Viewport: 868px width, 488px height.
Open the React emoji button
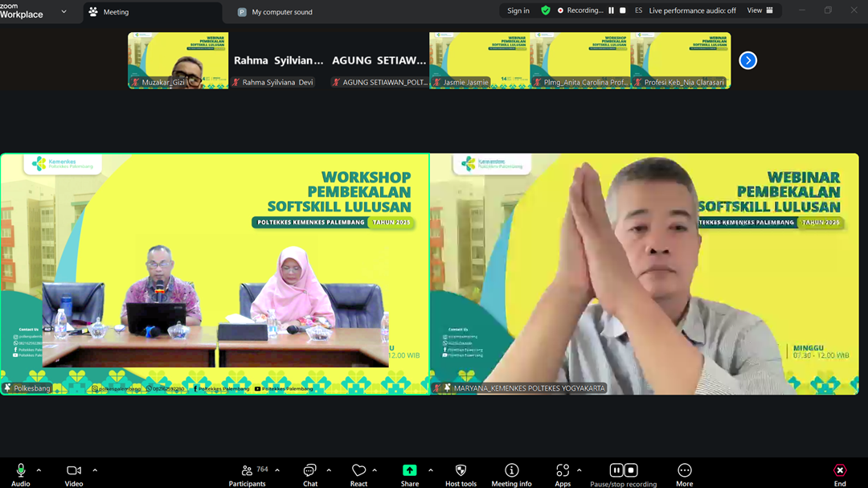[358, 474]
